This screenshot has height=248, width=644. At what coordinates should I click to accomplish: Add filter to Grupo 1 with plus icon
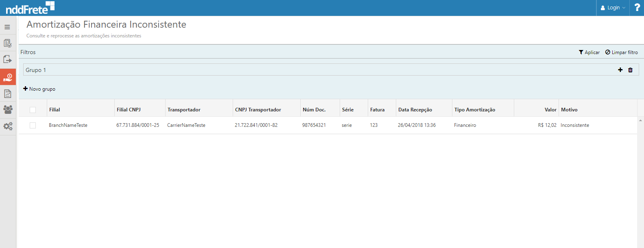click(620, 70)
